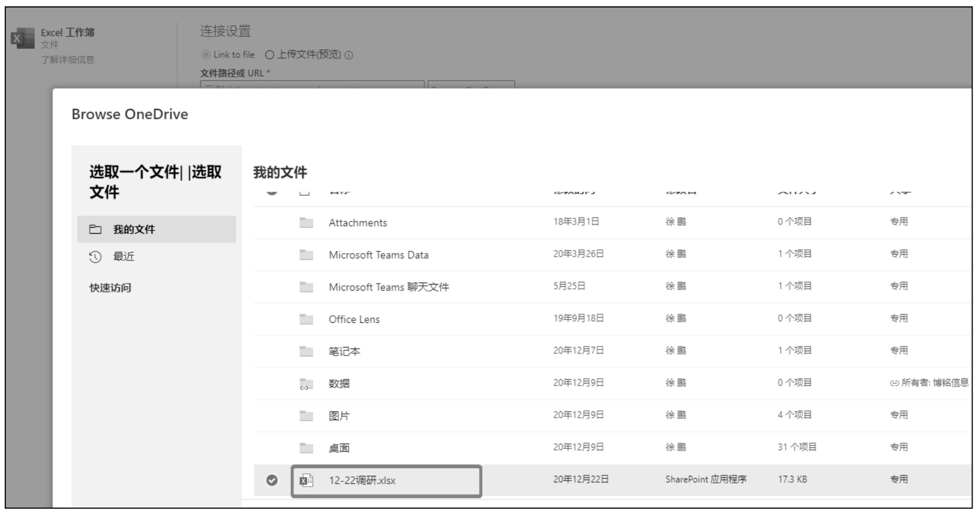Viewport: 980px width, 514px height.
Task: Select the file name 12-22调研.xlsx
Action: tap(362, 481)
